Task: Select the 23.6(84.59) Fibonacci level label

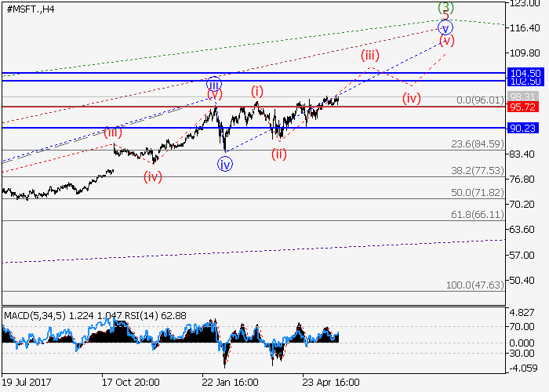Action: click(475, 143)
